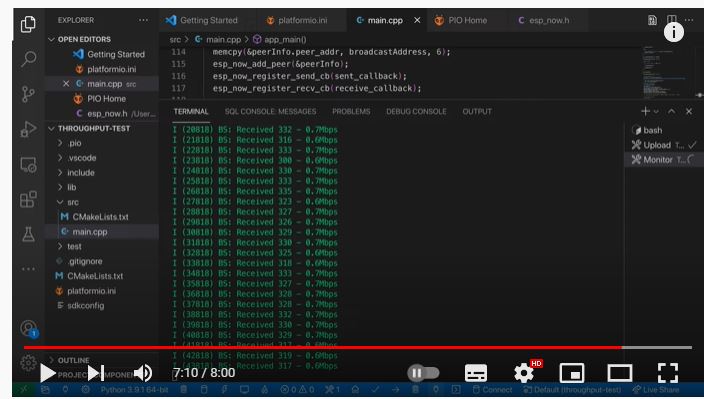
Task: Open editor more actions ellipsis
Action: click(689, 20)
